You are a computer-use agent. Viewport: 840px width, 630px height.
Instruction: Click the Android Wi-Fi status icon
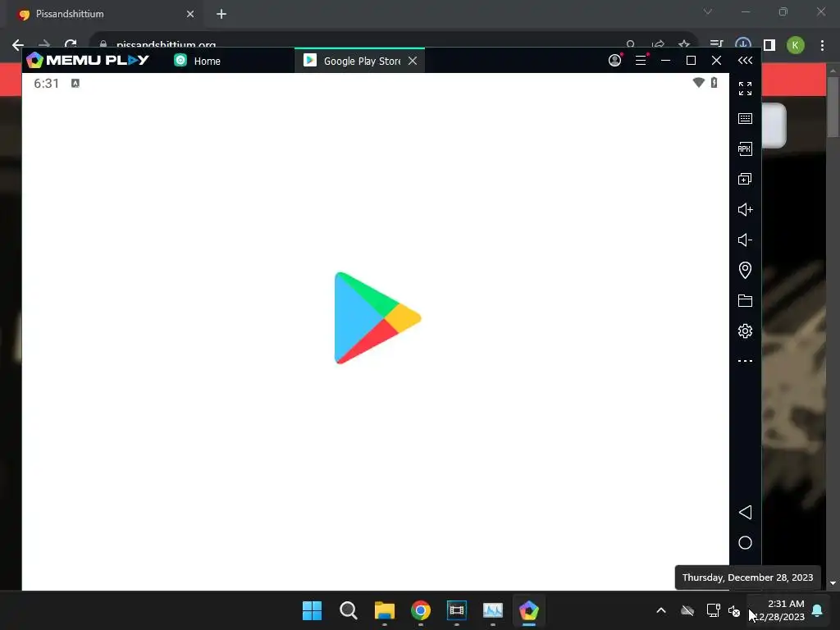tap(698, 83)
